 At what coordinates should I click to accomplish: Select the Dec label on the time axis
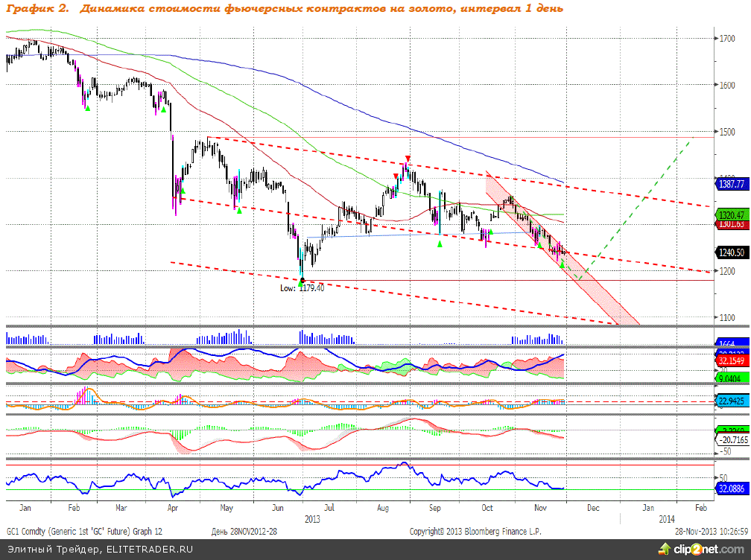[x=593, y=507]
